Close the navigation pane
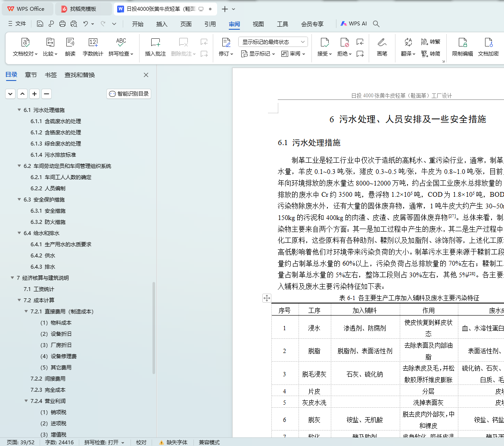 (146, 75)
